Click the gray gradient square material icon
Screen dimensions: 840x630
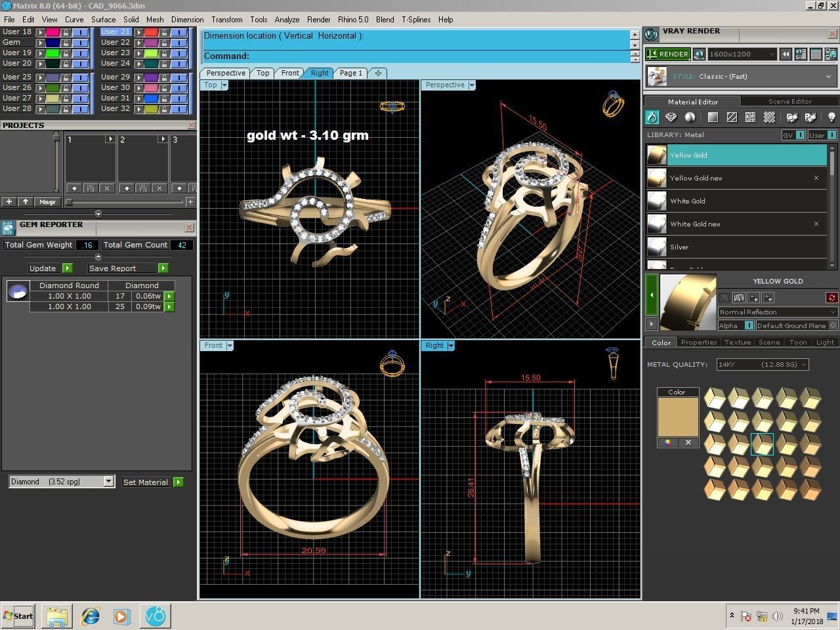tap(713, 117)
